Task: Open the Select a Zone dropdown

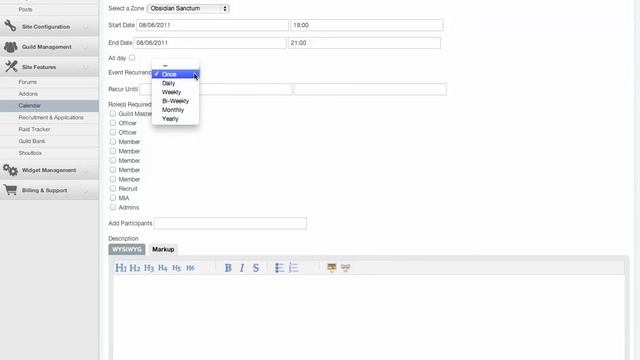Action: (x=188, y=8)
